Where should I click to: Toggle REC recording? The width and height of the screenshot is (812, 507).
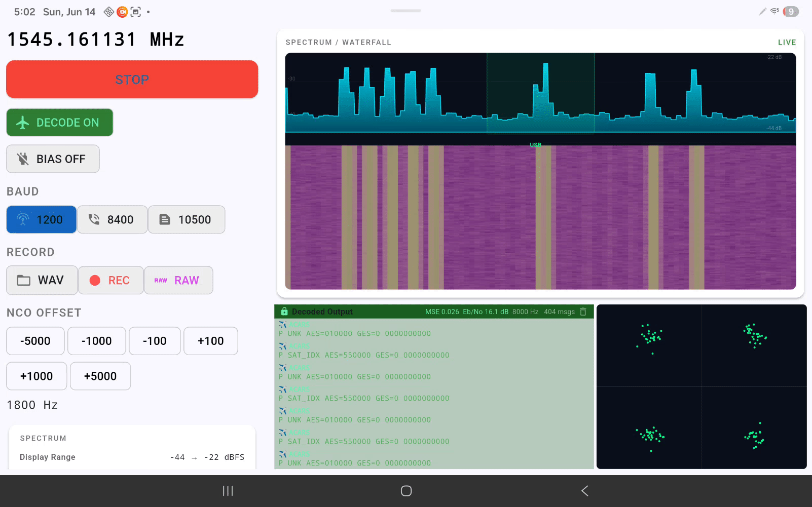click(x=111, y=280)
